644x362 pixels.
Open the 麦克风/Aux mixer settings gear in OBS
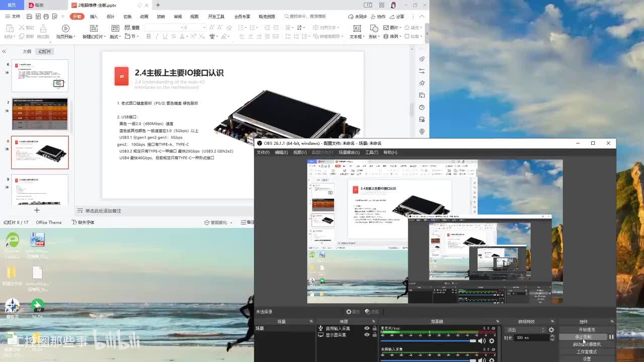(x=492, y=341)
